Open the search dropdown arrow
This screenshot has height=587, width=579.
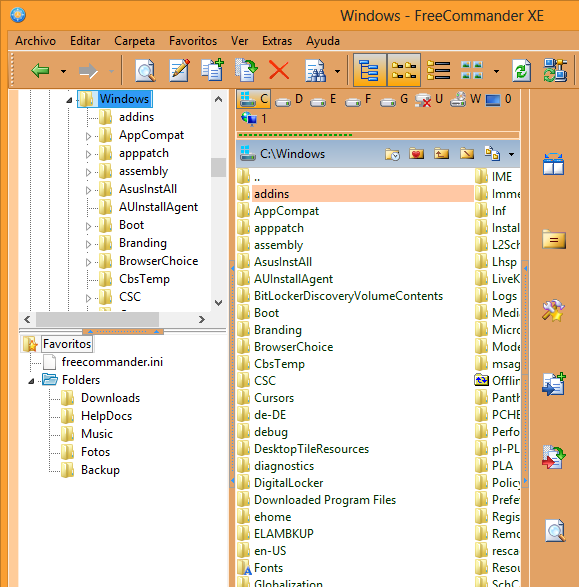[337, 71]
